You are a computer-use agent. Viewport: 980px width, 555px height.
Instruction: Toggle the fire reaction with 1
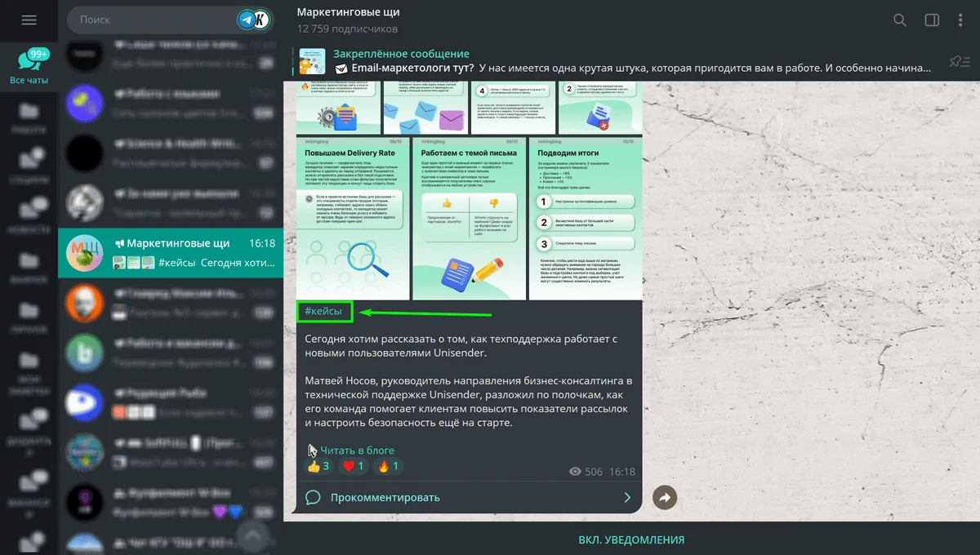click(x=389, y=467)
